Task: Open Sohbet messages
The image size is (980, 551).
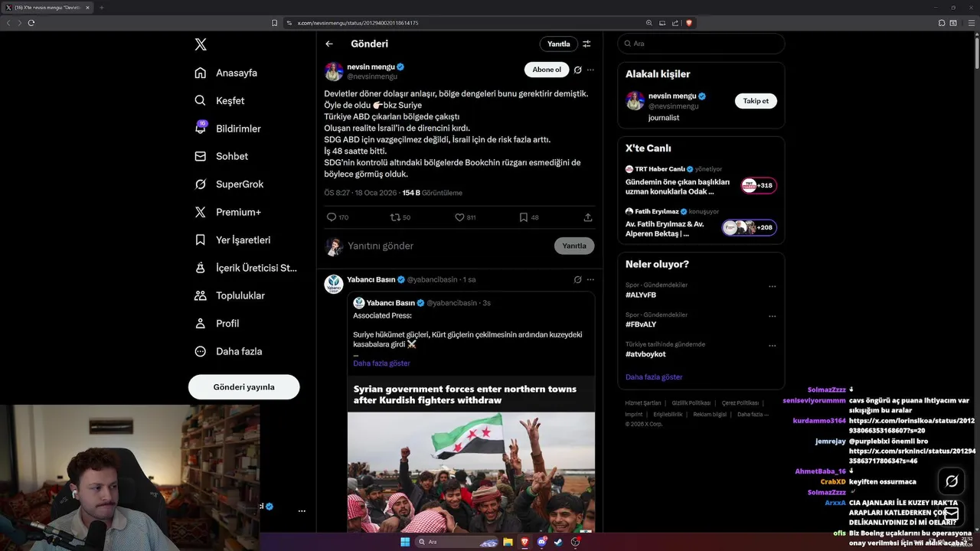Action: (221, 156)
